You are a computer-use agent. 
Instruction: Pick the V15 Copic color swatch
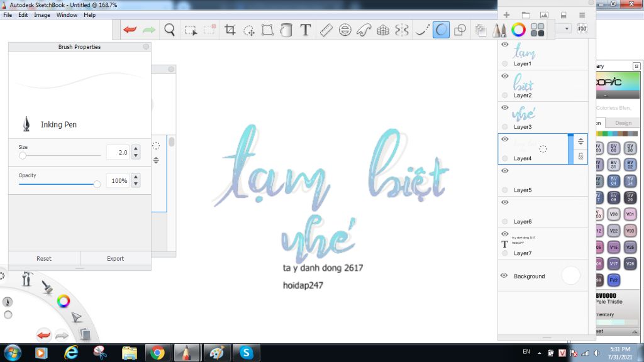[614, 247]
